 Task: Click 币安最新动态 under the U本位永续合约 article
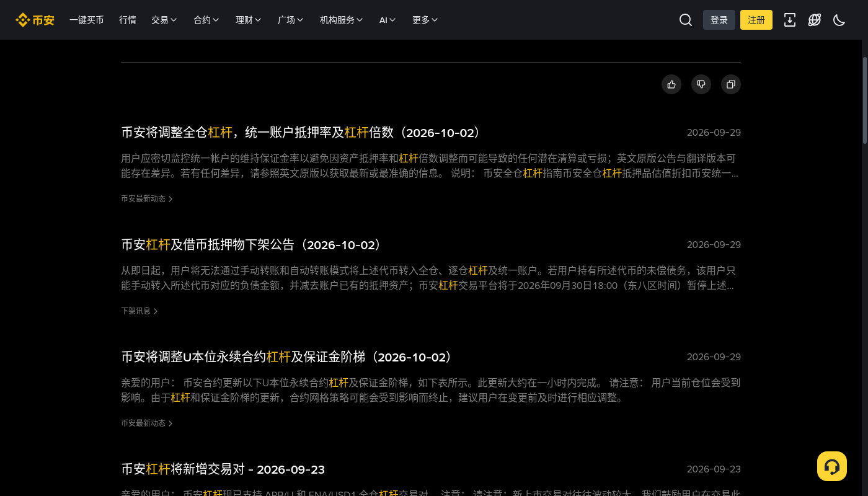pyautogui.click(x=147, y=423)
